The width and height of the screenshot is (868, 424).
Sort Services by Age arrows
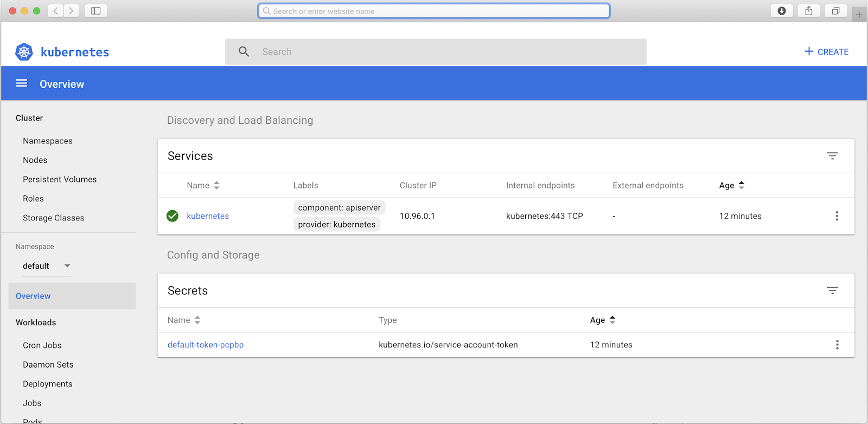pyautogui.click(x=742, y=185)
